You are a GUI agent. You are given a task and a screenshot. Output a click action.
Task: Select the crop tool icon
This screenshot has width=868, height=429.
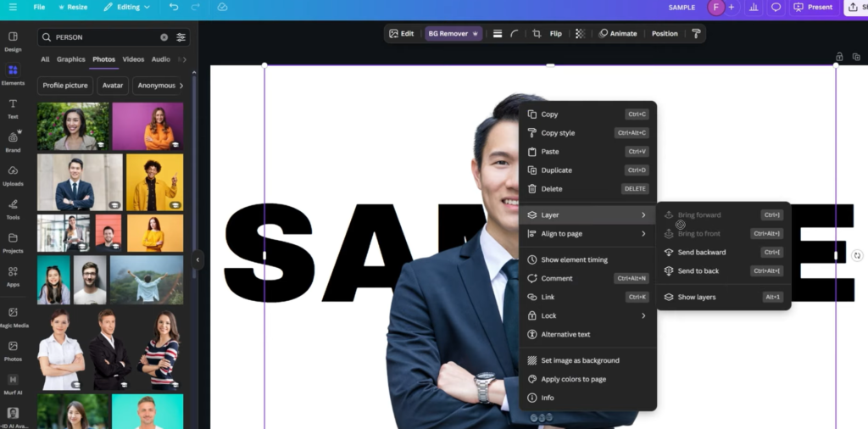coord(537,34)
